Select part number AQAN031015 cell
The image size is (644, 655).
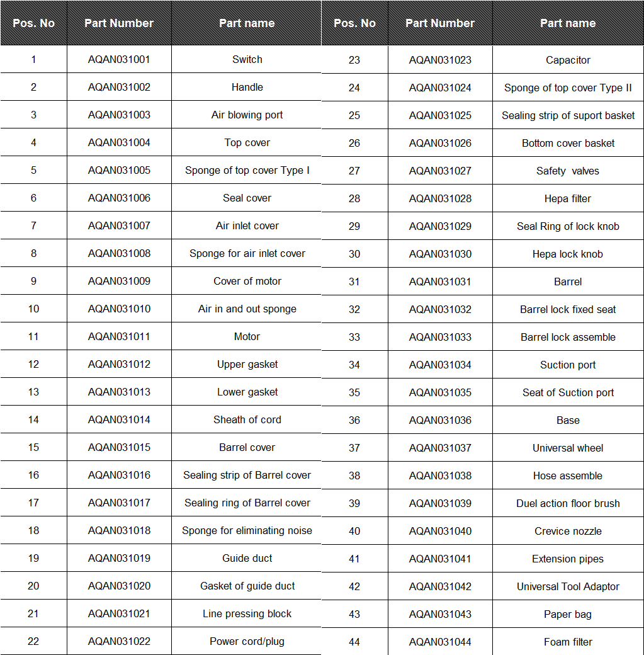click(119, 447)
